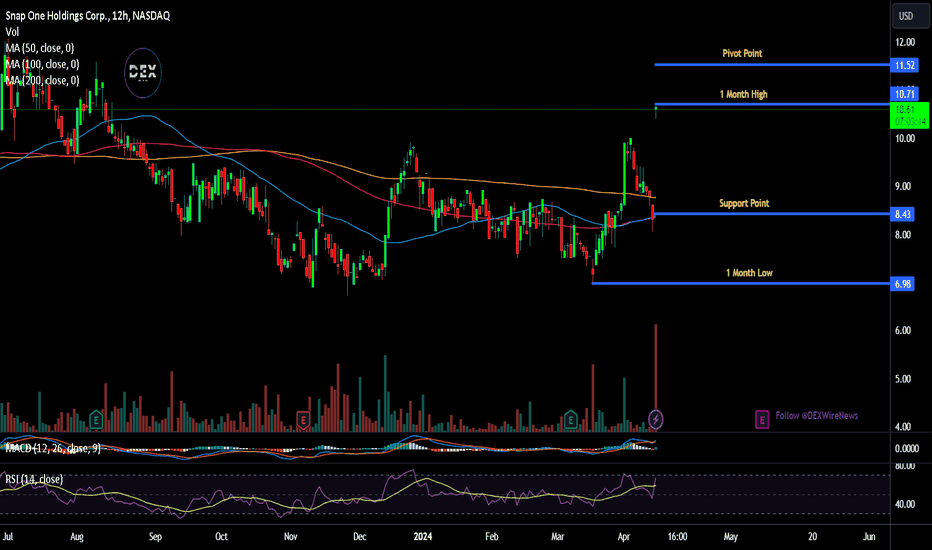Viewport: 932px width, 550px height.
Task: Click the 16:00 label on time axis
Action: 677,536
